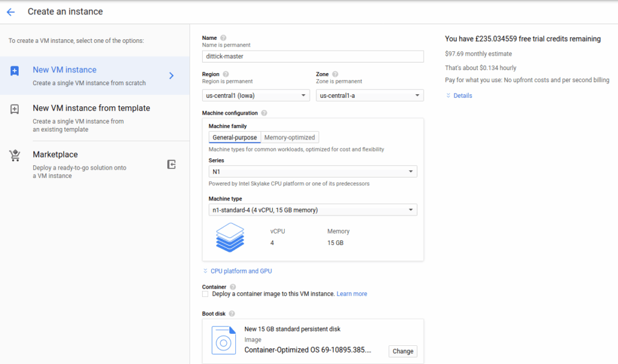Open the Region dropdown us-central1 (Iowa)
The height and width of the screenshot is (364, 618).
point(256,95)
